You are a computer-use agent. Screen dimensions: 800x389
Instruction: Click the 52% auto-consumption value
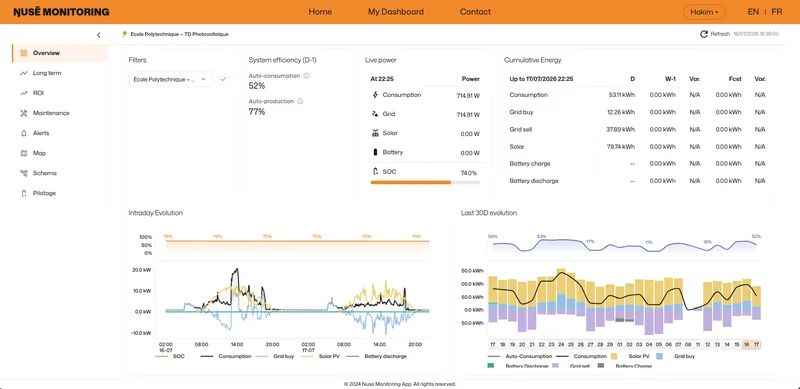coord(257,86)
